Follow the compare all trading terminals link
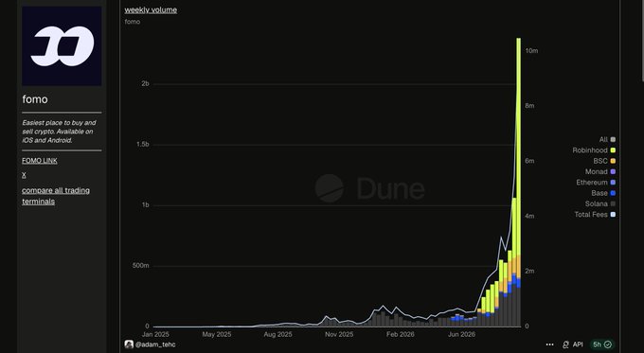The image size is (644, 353). tap(56, 196)
